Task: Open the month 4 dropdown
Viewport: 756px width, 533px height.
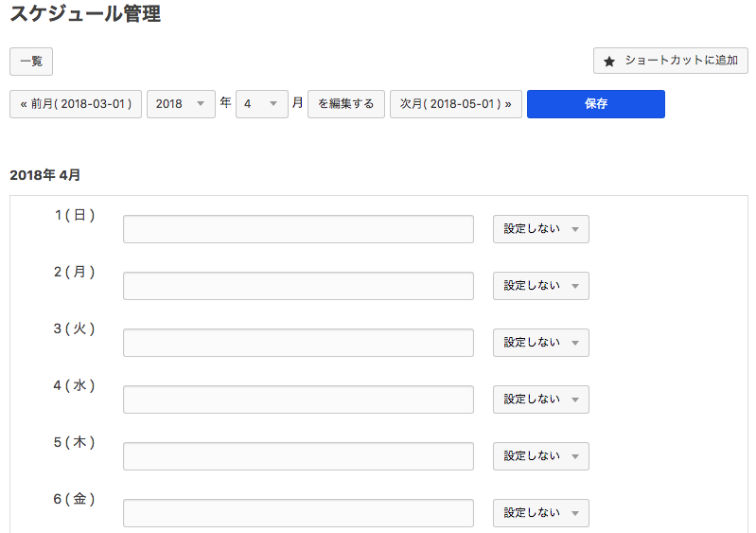Action: click(x=261, y=104)
